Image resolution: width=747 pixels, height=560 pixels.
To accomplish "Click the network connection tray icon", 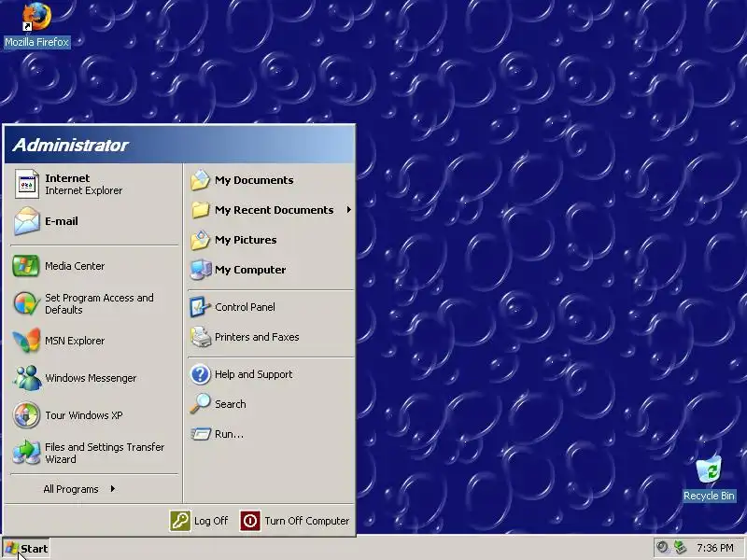I will [680, 548].
